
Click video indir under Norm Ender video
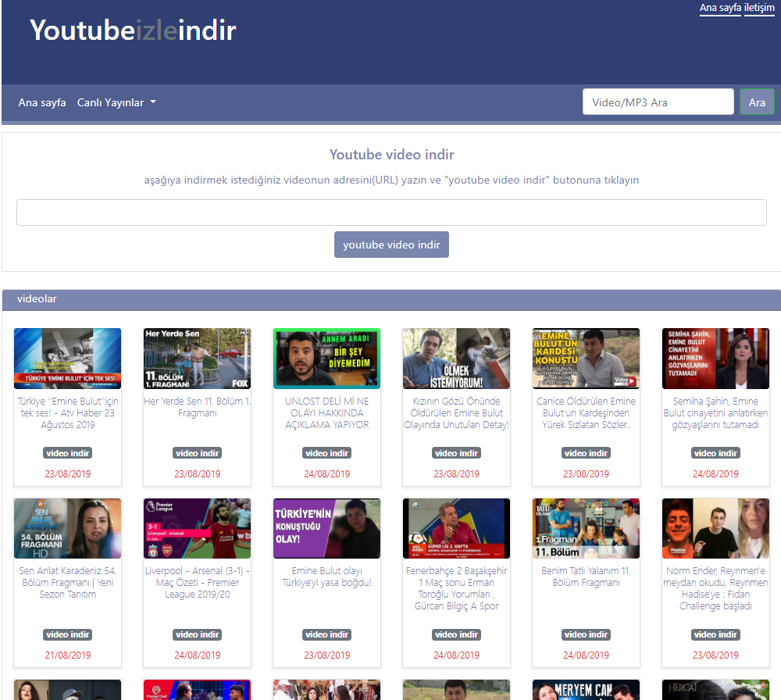[715, 634]
